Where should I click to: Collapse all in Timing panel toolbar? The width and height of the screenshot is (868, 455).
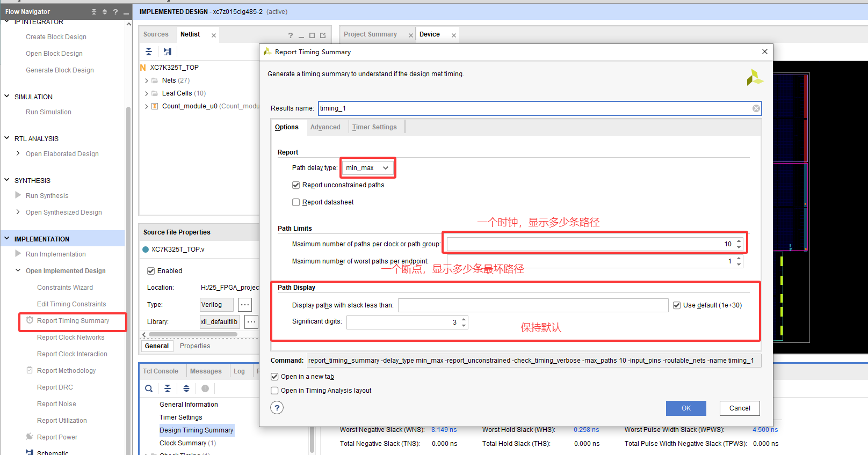click(168, 388)
